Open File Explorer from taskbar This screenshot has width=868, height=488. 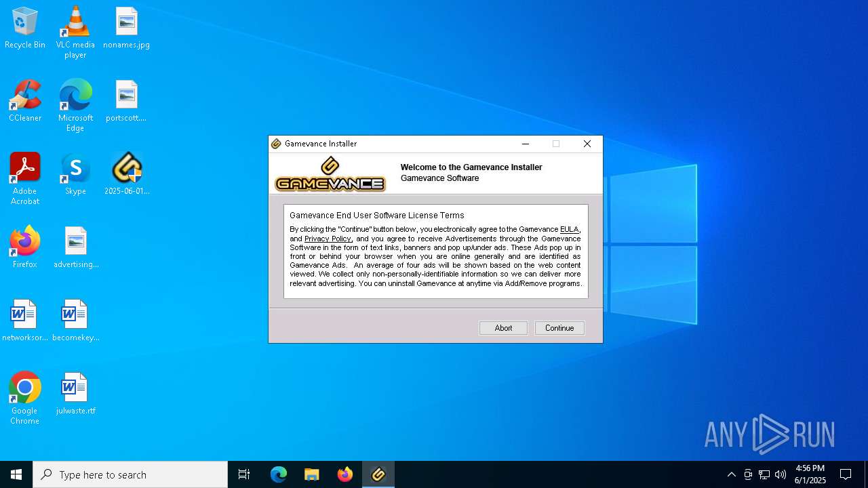pos(312,474)
